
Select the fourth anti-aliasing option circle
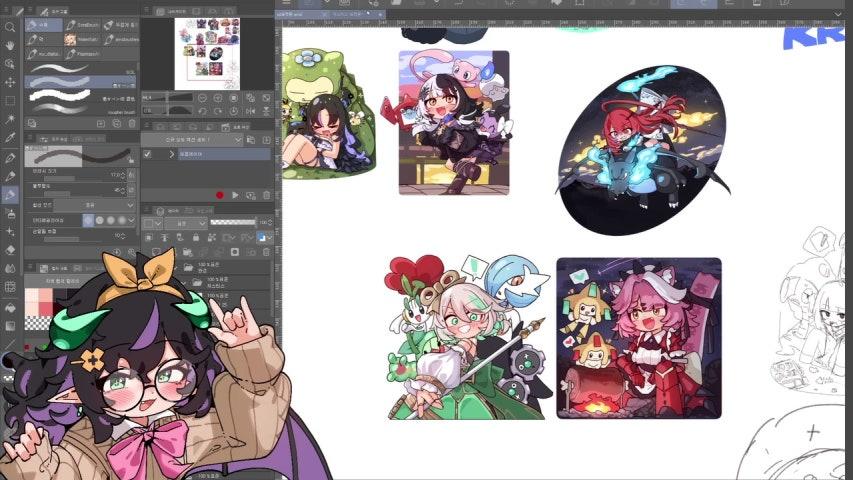click(x=121, y=220)
